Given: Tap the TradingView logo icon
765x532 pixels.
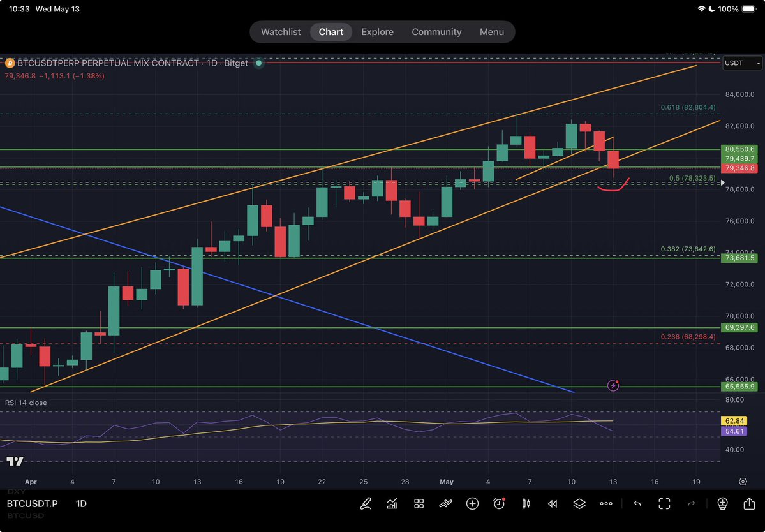Looking at the screenshot, I should tap(15, 461).
